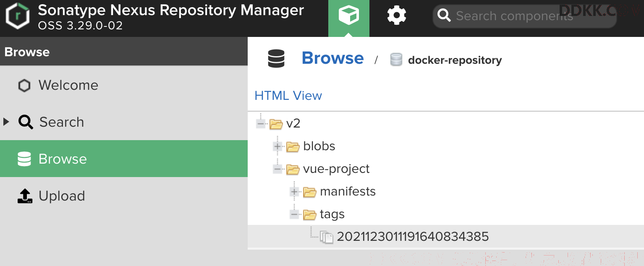Select the v2 tree row
Viewport: 644px width, 266px height.
click(446, 123)
